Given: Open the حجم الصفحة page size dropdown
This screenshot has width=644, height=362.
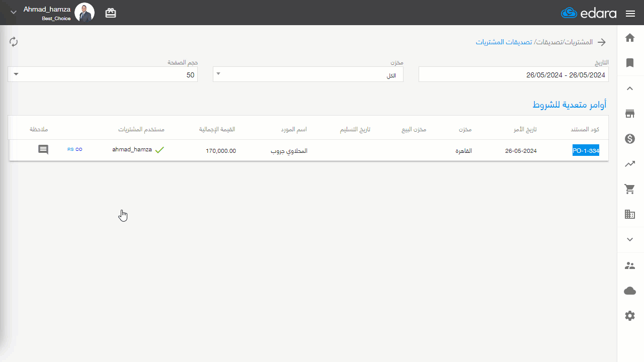Looking at the screenshot, I should 103,74.
